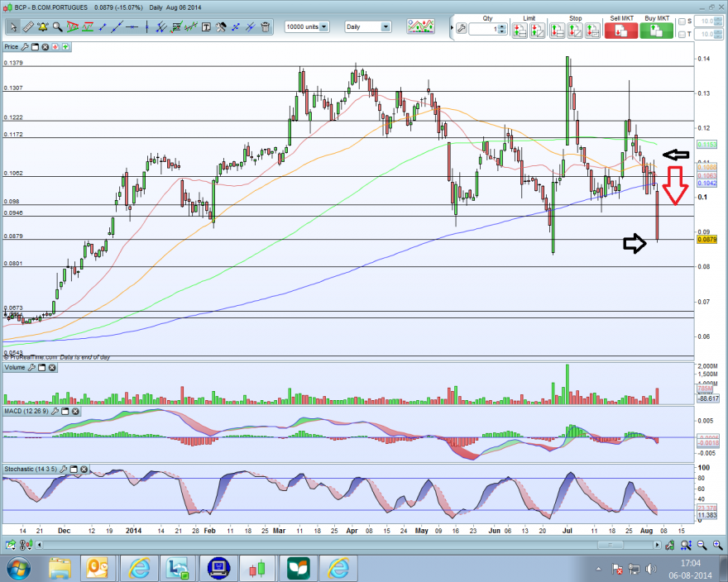
Task: Expand the 10000 units dropdown
Action: (x=324, y=27)
